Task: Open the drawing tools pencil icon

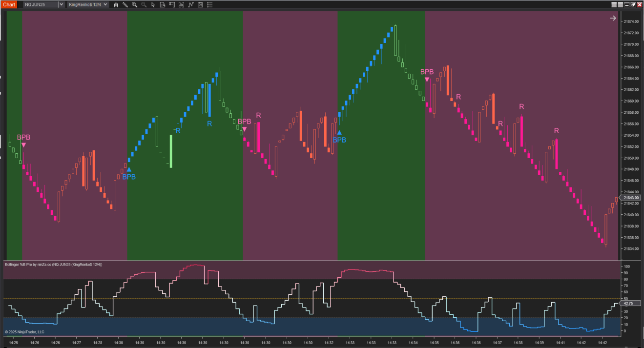Action: pyautogui.click(x=125, y=4)
